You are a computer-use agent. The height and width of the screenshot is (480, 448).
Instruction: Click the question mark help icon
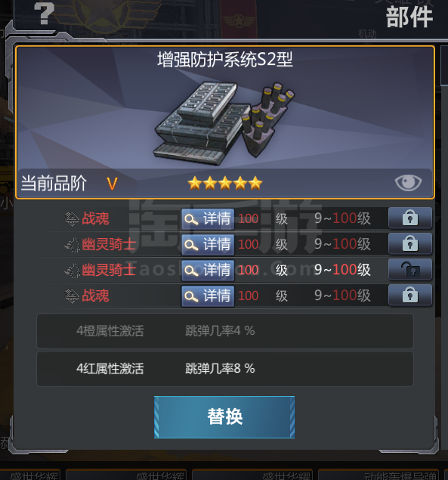click(44, 14)
